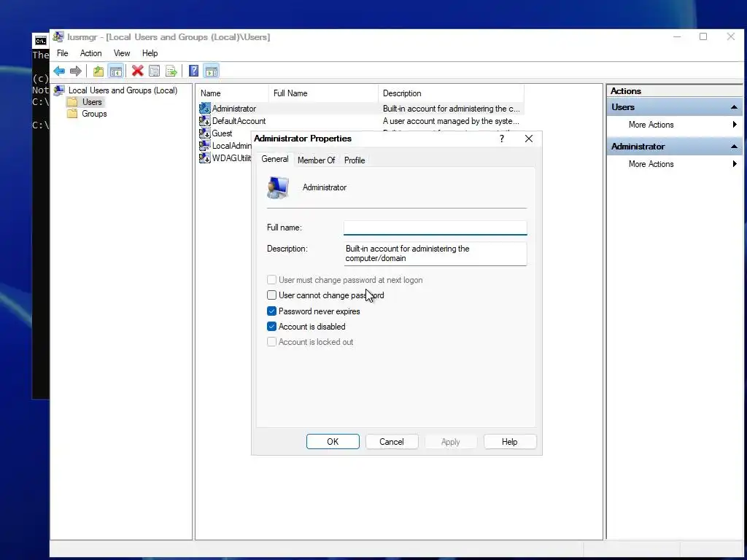Select Groups node in console tree
This screenshot has height=560, width=747.
(94, 114)
